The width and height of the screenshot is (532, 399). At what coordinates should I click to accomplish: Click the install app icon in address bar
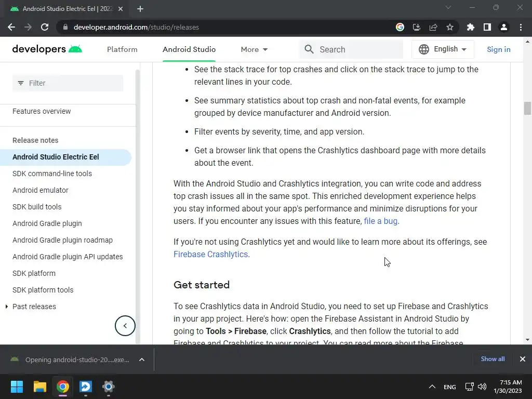416,27
